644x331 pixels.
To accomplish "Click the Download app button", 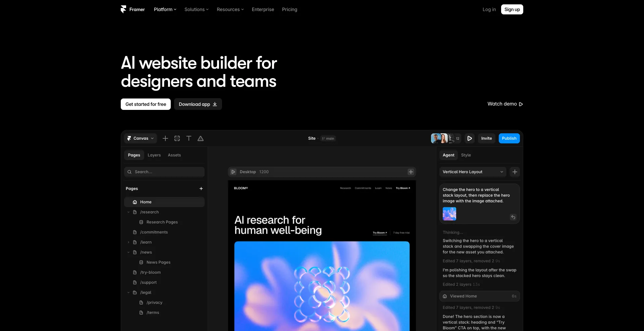I will coord(198,104).
